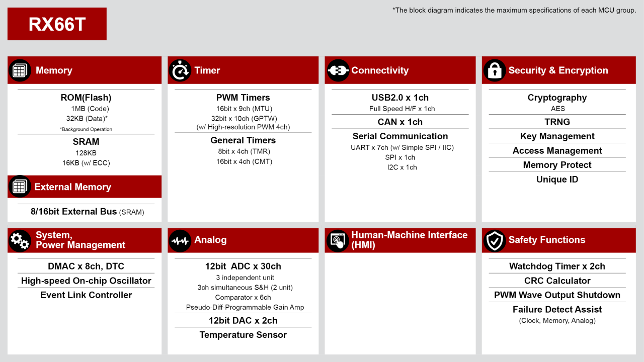Click the Event Link Controller text

[x=86, y=295]
